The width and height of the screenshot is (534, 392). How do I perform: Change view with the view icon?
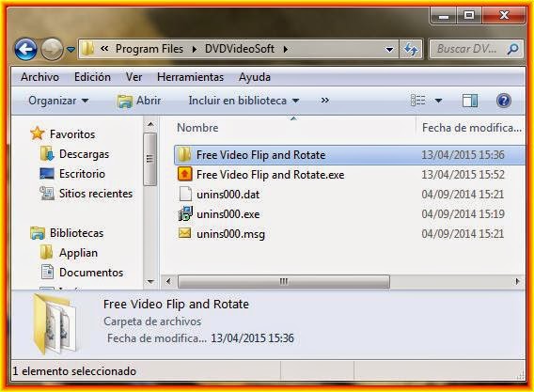pyautogui.click(x=417, y=101)
